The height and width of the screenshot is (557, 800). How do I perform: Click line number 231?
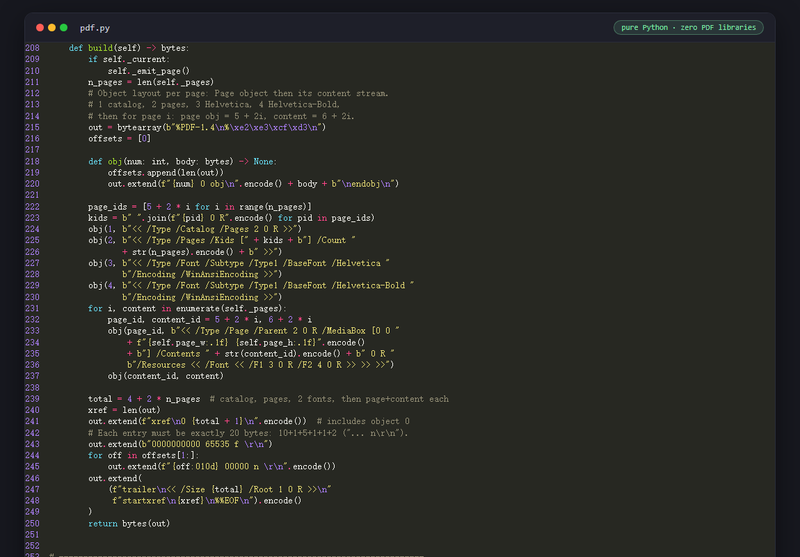point(32,309)
